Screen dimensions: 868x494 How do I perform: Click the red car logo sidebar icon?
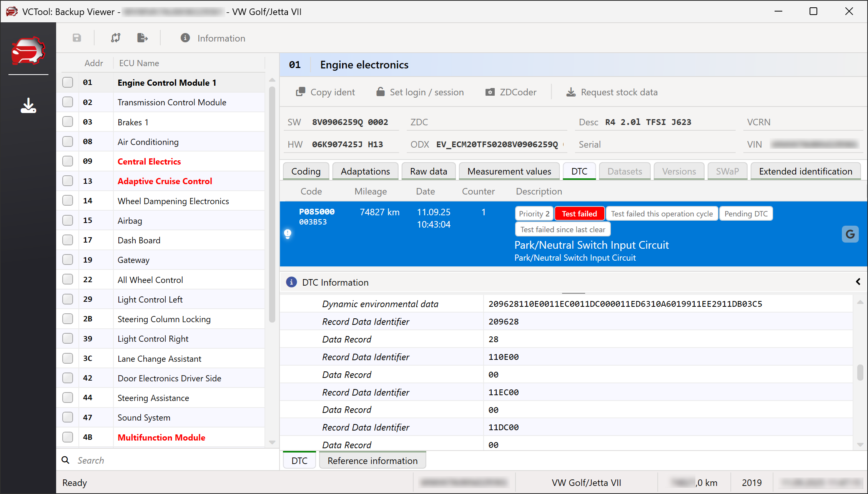[x=28, y=51]
